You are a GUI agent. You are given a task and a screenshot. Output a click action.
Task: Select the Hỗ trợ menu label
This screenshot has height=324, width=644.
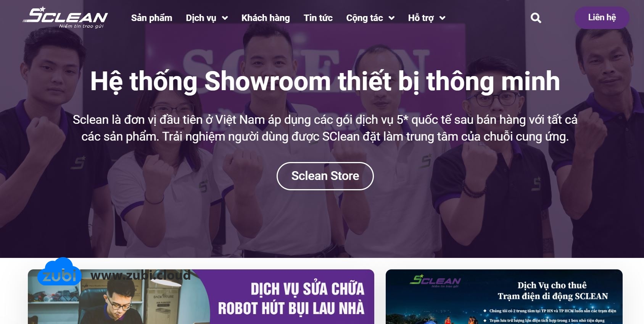tap(421, 18)
